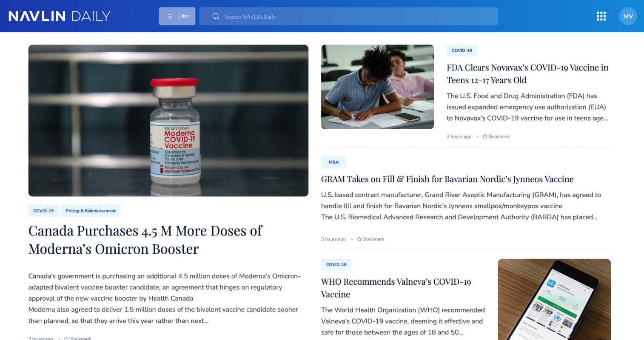644x340 pixels.
Task: Open WHO Recommends Valneva's Vaccine headline
Action: (396, 288)
